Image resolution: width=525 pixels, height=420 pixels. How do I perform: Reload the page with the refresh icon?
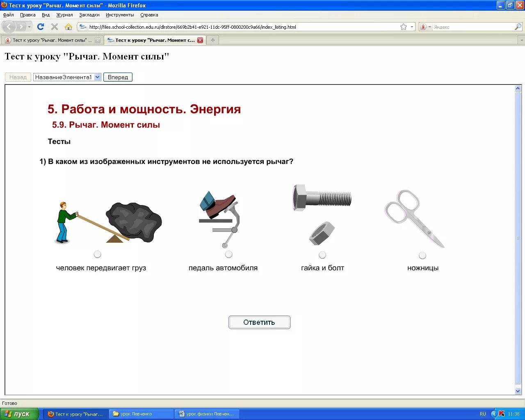(41, 27)
